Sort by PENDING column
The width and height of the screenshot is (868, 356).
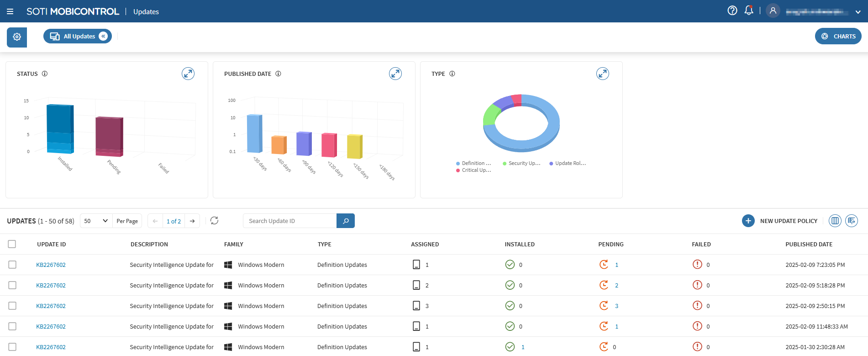click(x=611, y=244)
